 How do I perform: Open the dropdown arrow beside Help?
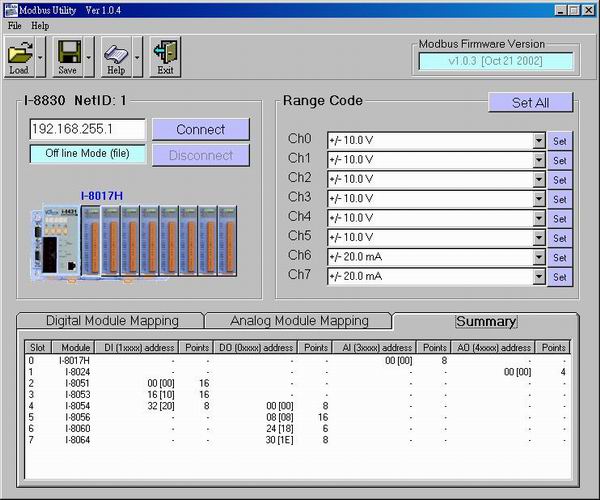click(137, 57)
